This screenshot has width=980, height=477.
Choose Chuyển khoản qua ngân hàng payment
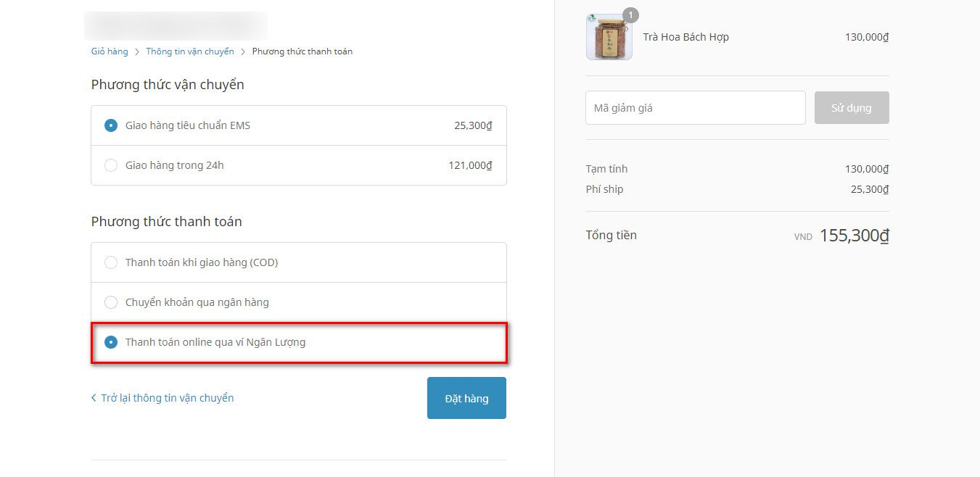point(111,302)
